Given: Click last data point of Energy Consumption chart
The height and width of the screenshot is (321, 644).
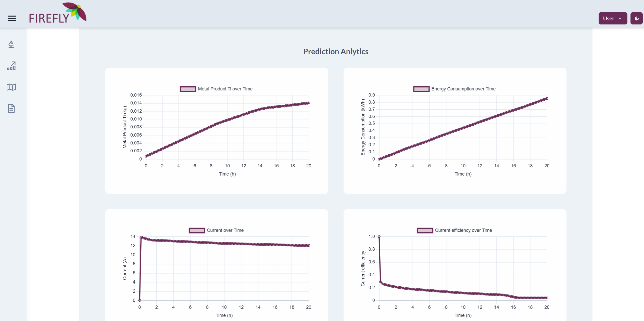Looking at the screenshot, I should click(547, 99).
